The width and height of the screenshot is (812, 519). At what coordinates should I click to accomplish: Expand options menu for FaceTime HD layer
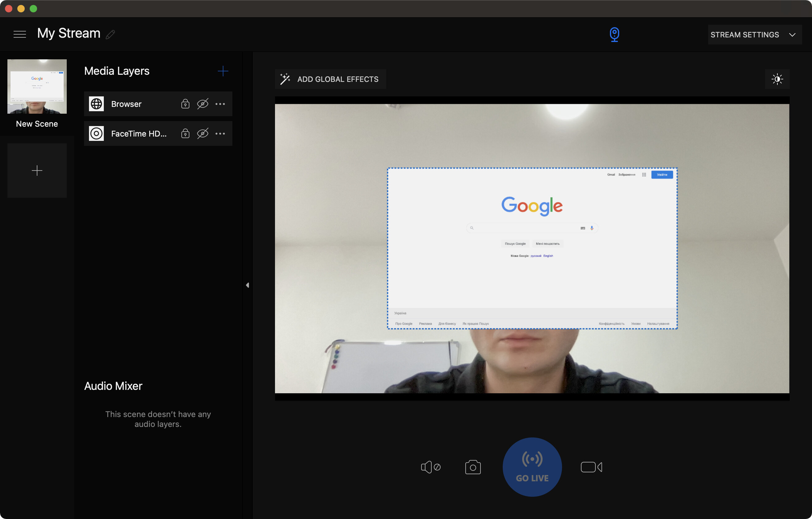click(220, 133)
